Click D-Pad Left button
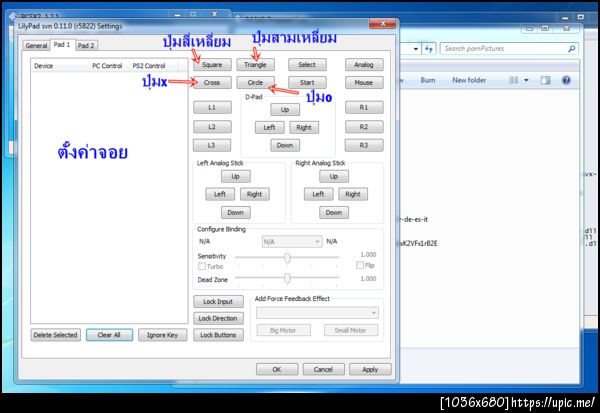Image resolution: width=600 pixels, height=413 pixels. click(x=269, y=127)
